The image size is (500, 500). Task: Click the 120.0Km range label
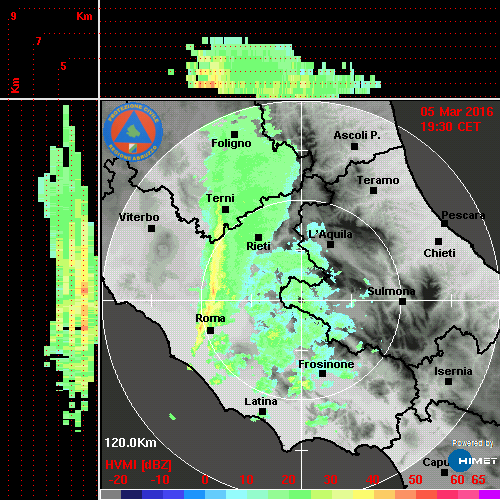click(130, 443)
